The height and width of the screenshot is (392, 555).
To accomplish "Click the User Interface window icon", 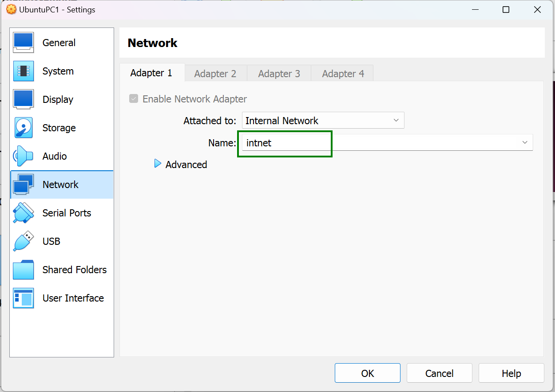I will (x=24, y=298).
